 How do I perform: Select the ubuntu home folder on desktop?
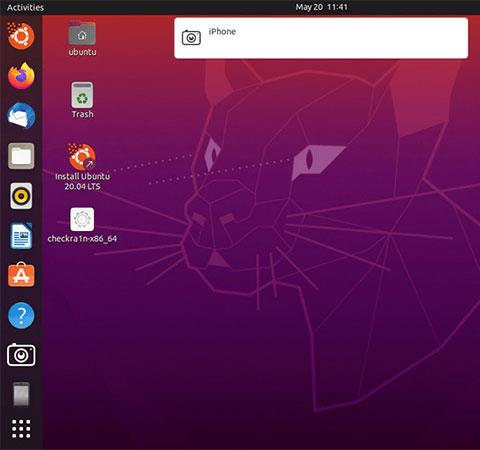[x=82, y=39]
